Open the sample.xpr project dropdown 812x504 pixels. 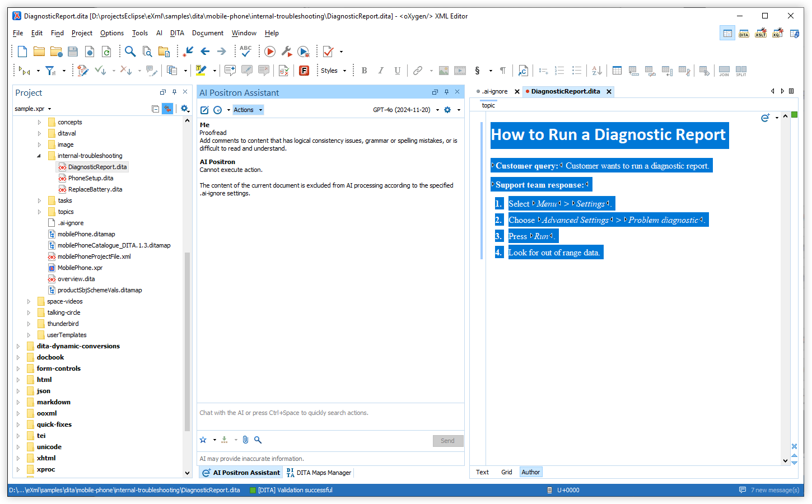pyautogui.click(x=33, y=109)
